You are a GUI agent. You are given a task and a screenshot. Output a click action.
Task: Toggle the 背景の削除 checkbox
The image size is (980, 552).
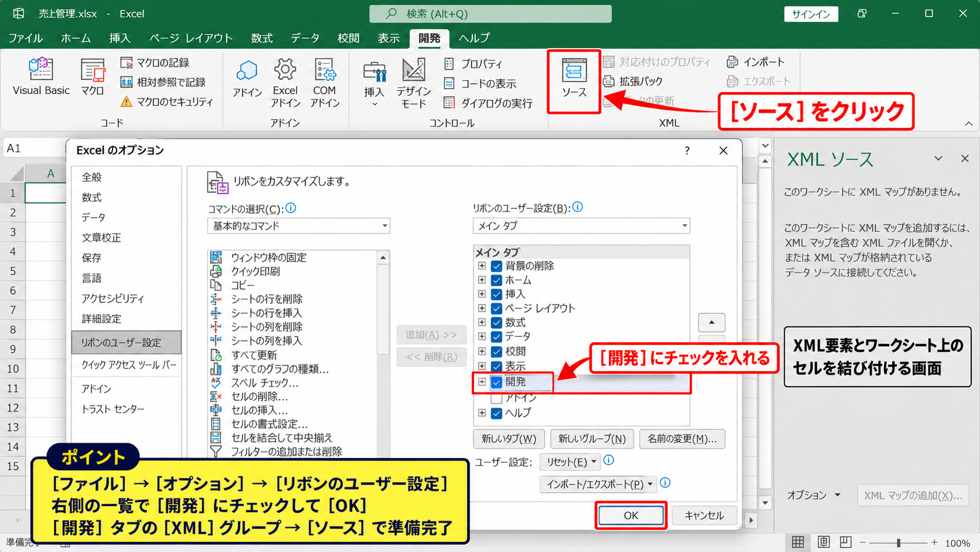point(496,266)
